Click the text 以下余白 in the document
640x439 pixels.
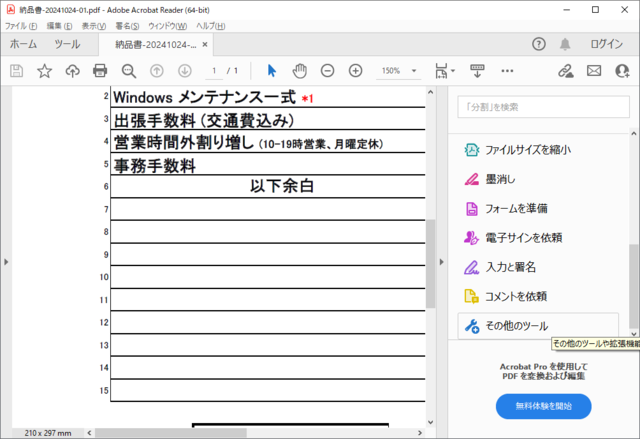[x=282, y=186]
